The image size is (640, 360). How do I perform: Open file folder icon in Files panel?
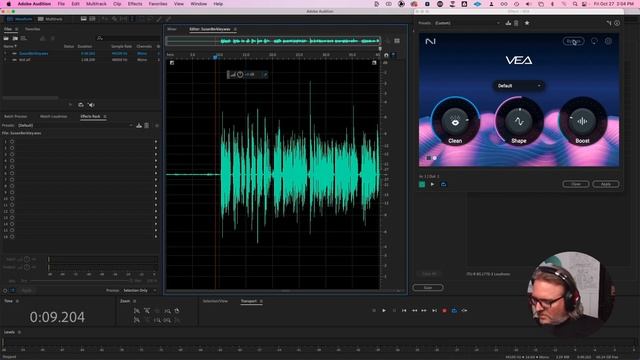(x=6, y=38)
